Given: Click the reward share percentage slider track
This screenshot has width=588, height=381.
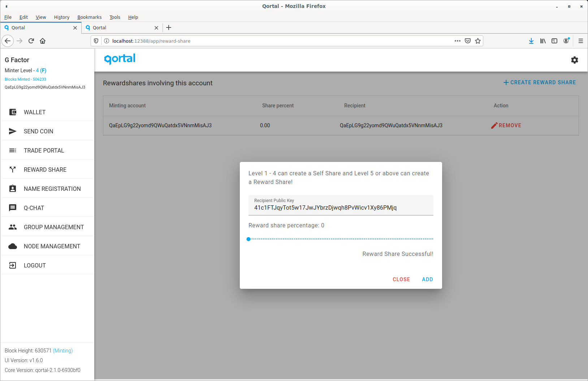Looking at the screenshot, I should [x=341, y=239].
